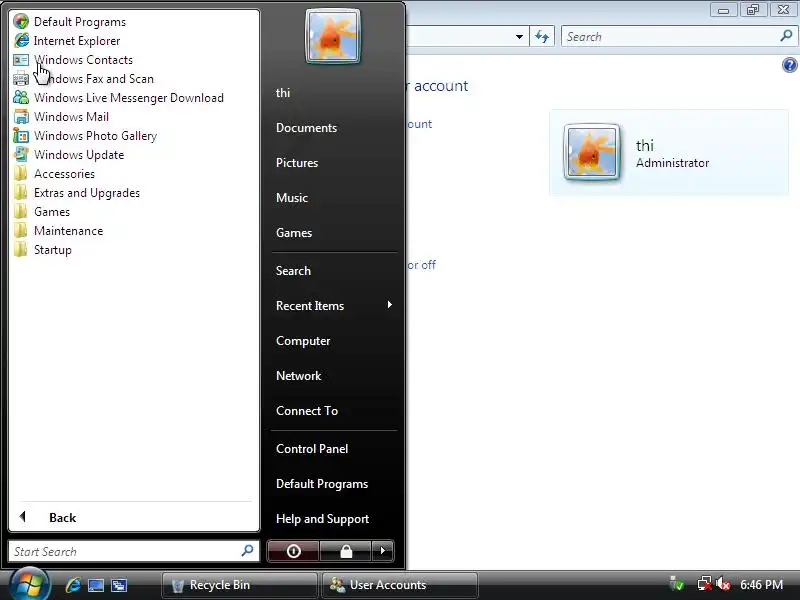Viewport: 800px width, 600px height.
Task: Open the thi personal folder
Action: [x=283, y=93]
